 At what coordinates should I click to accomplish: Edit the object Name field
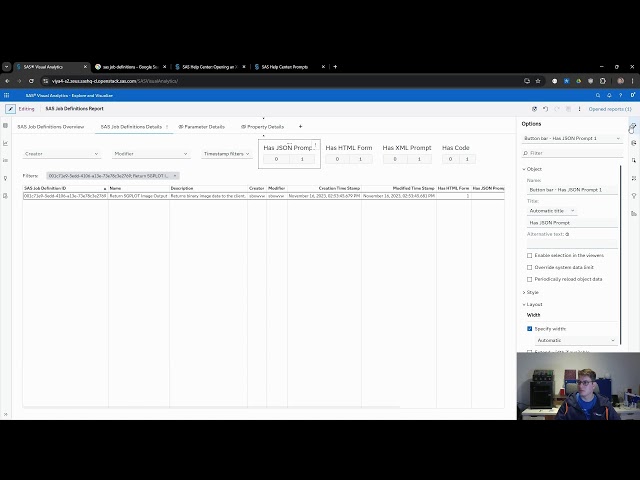click(x=572, y=190)
